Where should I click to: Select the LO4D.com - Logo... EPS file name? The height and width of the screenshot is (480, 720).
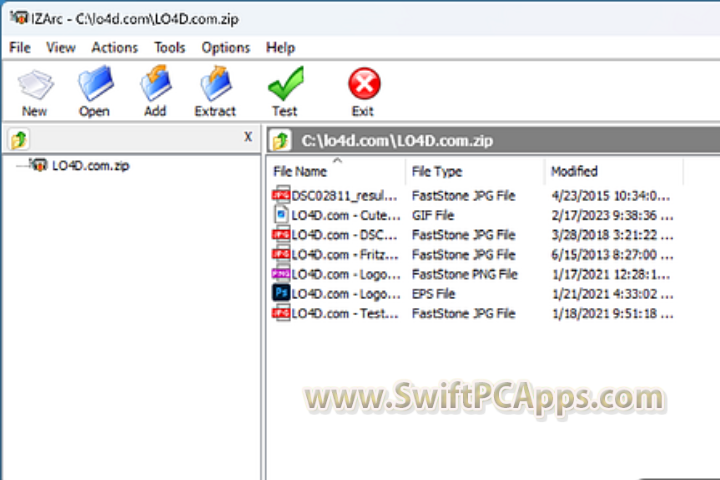pos(346,294)
